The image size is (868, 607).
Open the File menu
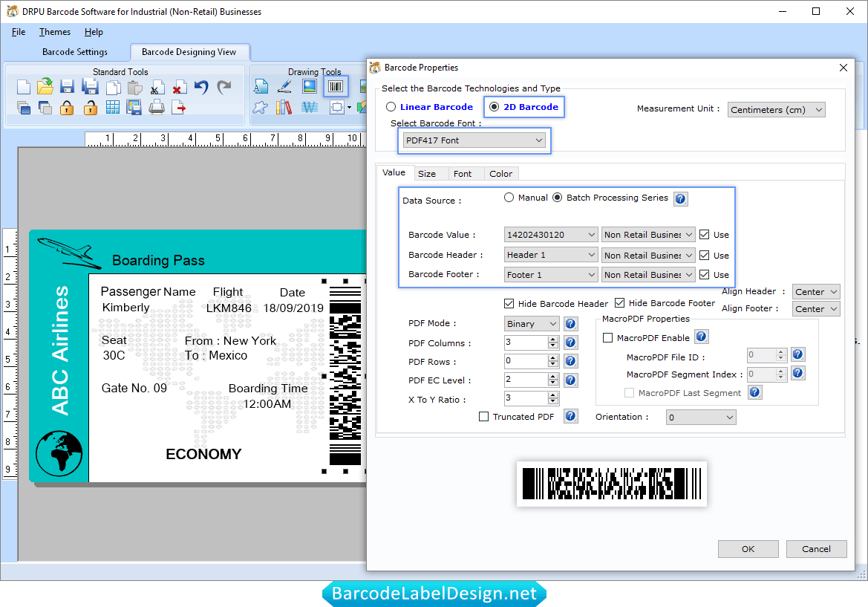tap(19, 32)
